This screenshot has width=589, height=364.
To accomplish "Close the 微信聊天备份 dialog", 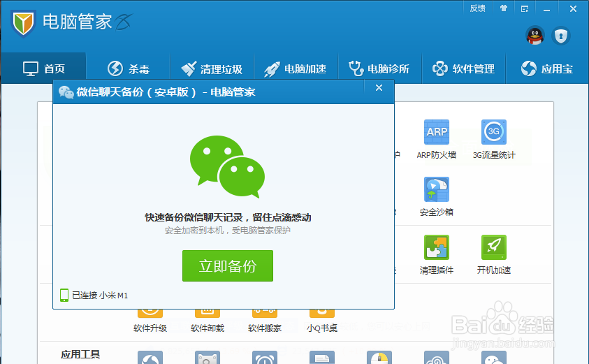I will tap(379, 88).
